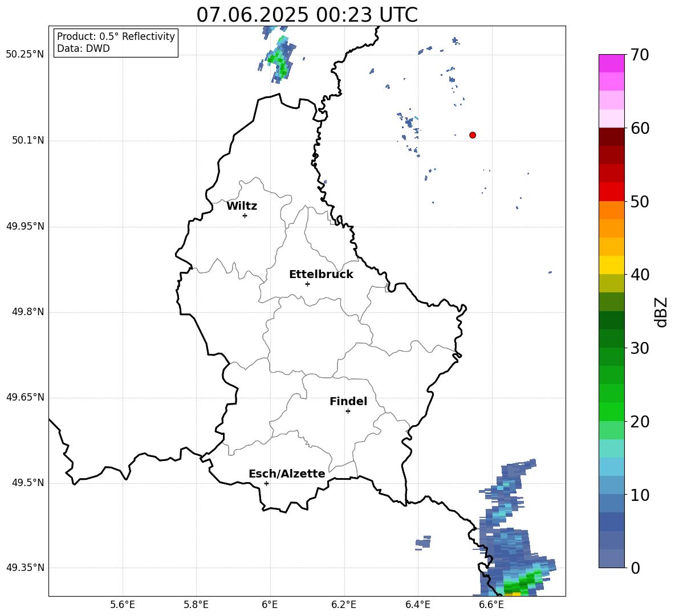Click latitude label 49.95°N
Screen dimensions: 675x616
point(25,226)
